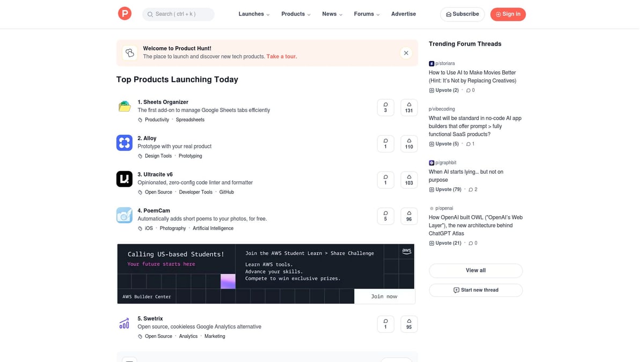Select the Productivity tag

(x=157, y=120)
